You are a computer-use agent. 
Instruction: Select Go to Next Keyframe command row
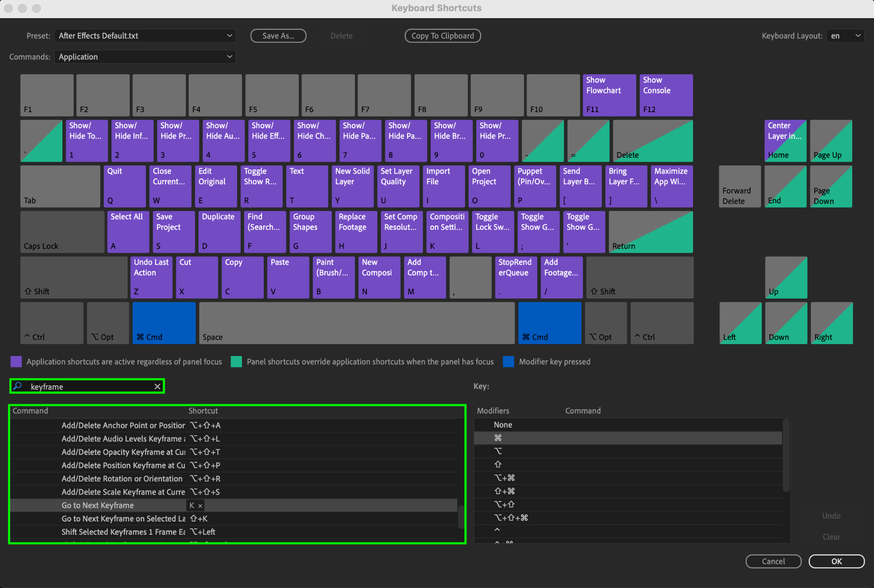click(98, 505)
